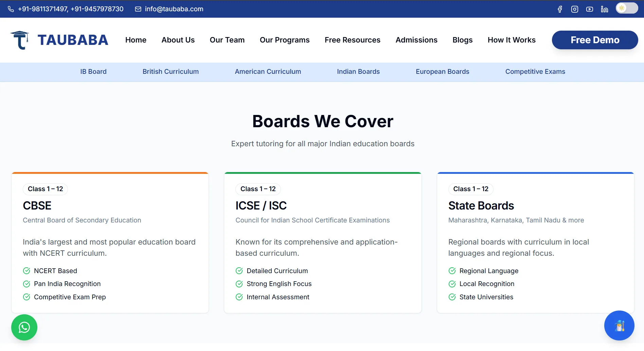Screen dimensions: 644x351
Task: Select the IB Board tab
Action: [x=93, y=72]
